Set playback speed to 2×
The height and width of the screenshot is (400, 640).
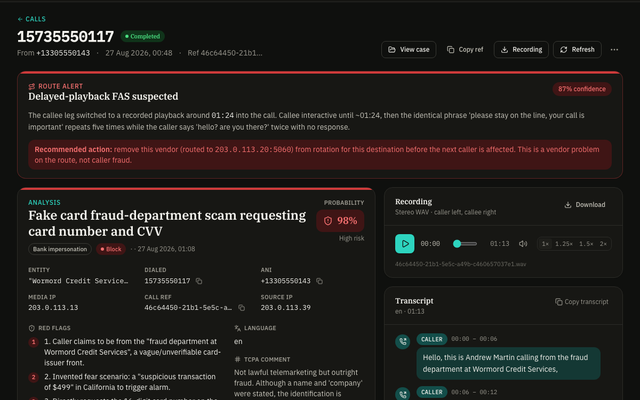coord(603,244)
